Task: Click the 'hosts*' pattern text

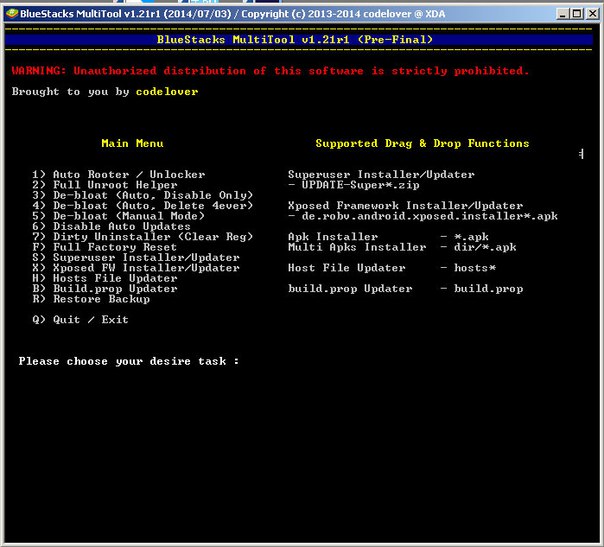Action: [475, 268]
